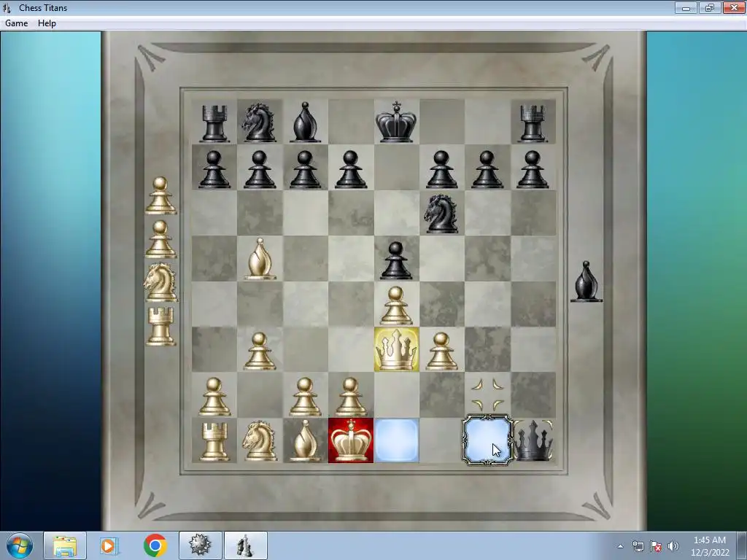Select the white pawn on e4
This screenshot has height=560, width=747.
click(396, 306)
